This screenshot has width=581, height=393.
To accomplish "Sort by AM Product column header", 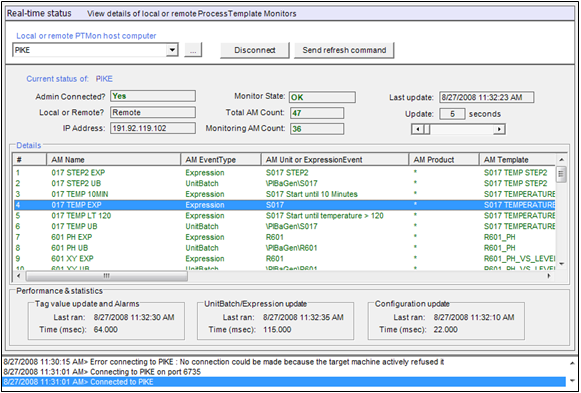I will coord(444,160).
